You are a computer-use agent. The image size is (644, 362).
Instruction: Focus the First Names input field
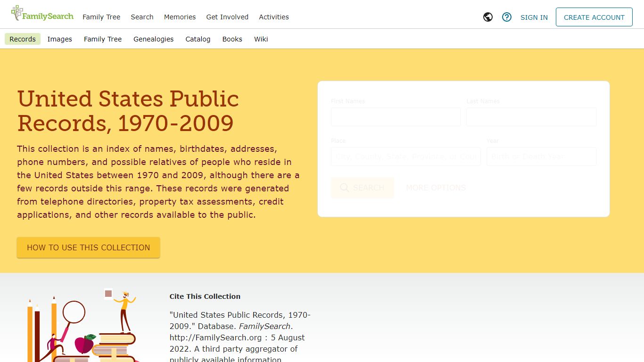coord(396,117)
